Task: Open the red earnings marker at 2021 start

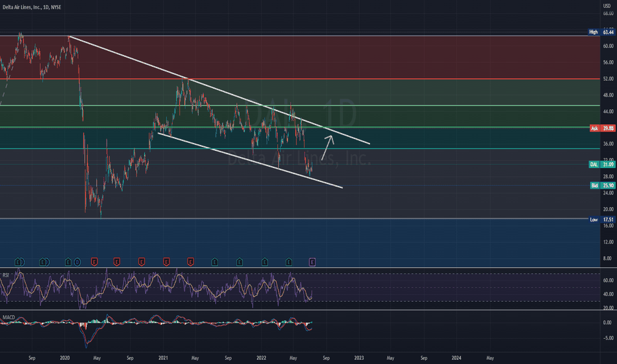Action: (x=166, y=261)
